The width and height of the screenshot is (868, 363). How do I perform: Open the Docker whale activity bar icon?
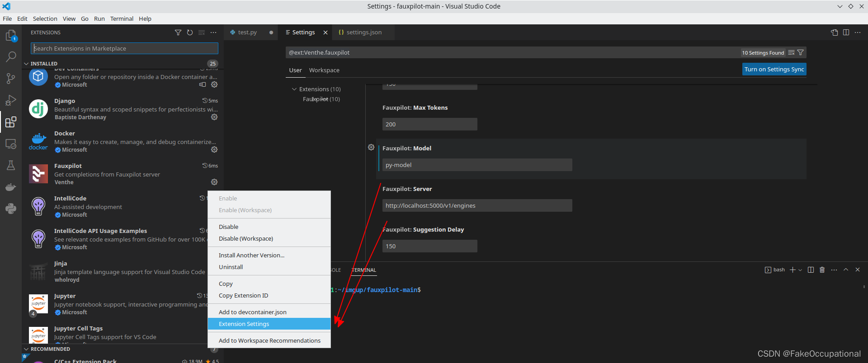coord(11,187)
